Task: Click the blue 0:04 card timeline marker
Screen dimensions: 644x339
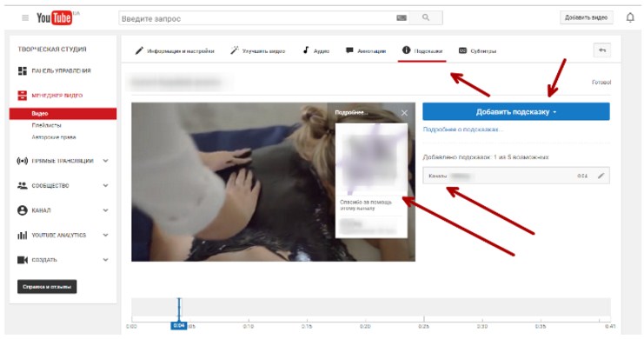Action: [x=179, y=325]
